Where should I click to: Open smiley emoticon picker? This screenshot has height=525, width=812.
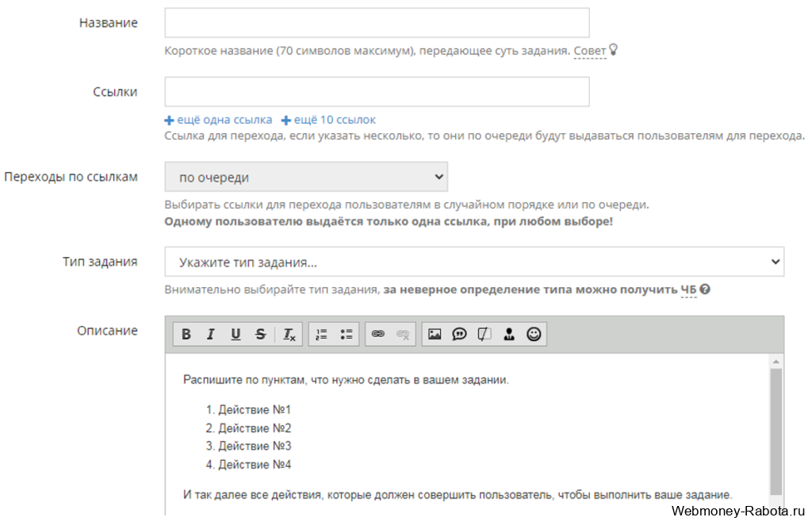pos(534,334)
